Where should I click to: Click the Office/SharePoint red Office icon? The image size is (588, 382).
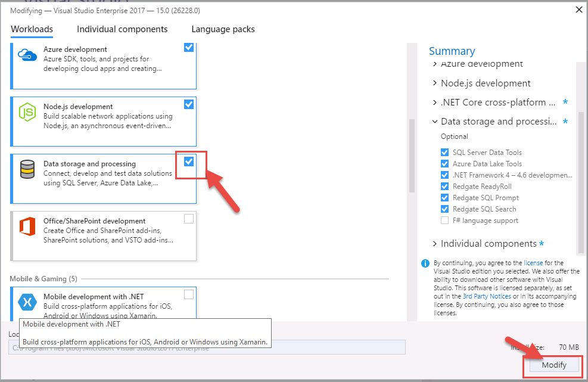click(27, 226)
